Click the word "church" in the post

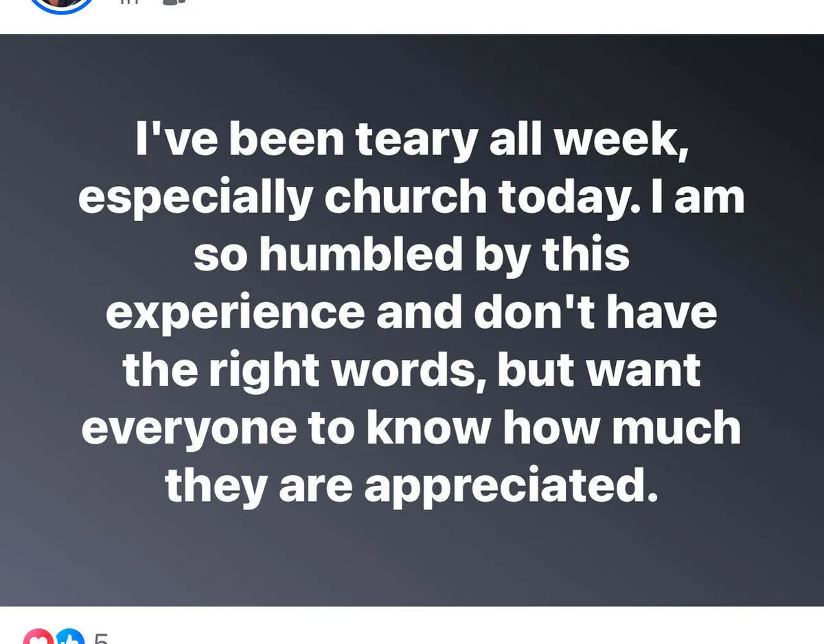406,197
